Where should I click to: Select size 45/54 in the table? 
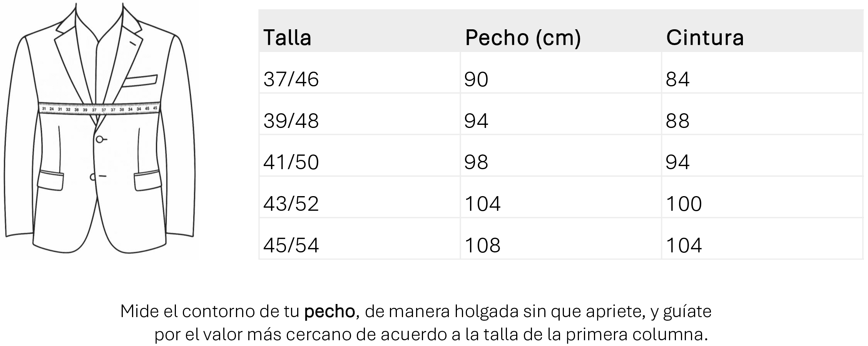291,245
